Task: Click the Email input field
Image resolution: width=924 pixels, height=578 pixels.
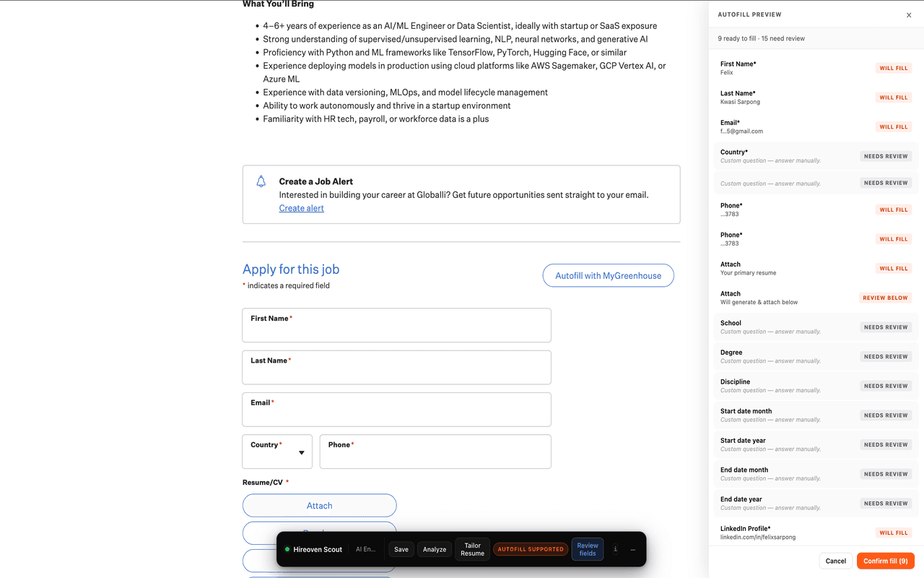Action: click(397, 410)
